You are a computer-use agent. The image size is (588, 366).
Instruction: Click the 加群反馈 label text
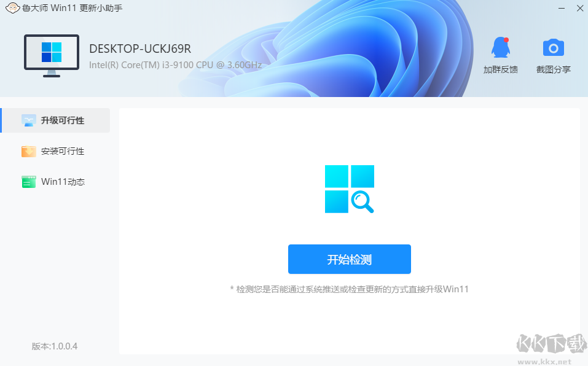click(501, 69)
